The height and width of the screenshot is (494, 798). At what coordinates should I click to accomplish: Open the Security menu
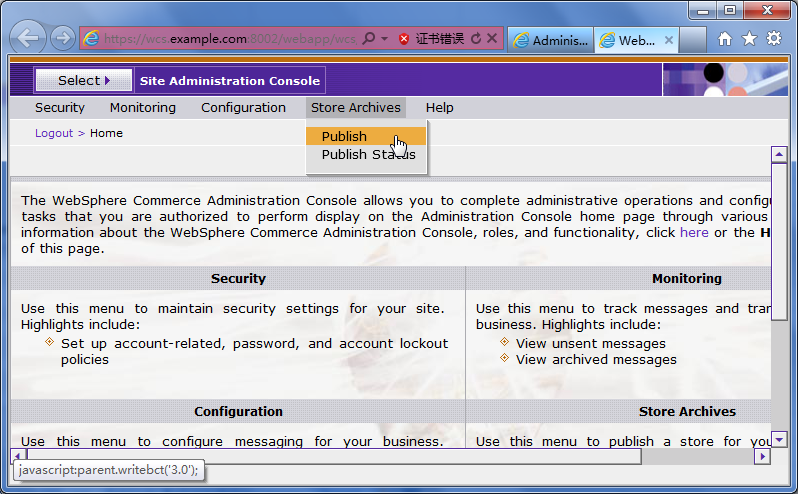tap(60, 108)
